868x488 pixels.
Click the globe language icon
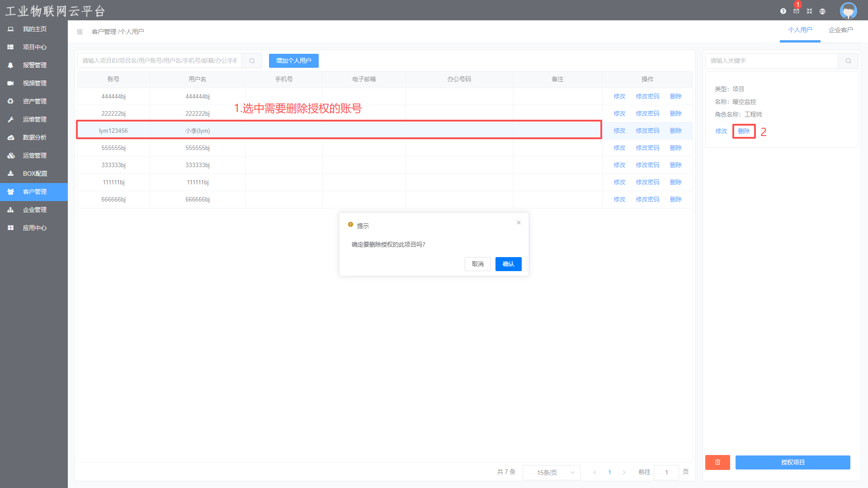click(x=822, y=11)
